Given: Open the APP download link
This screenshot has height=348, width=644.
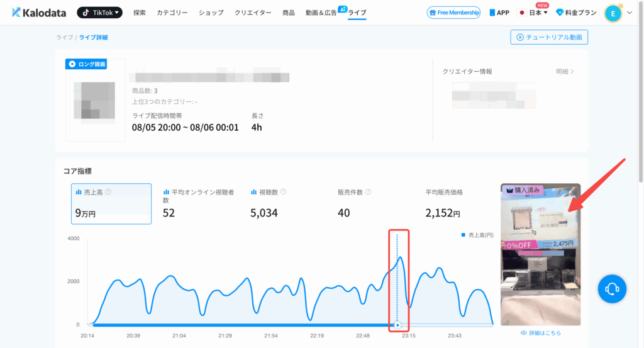Looking at the screenshot, I should pos(499,13).
